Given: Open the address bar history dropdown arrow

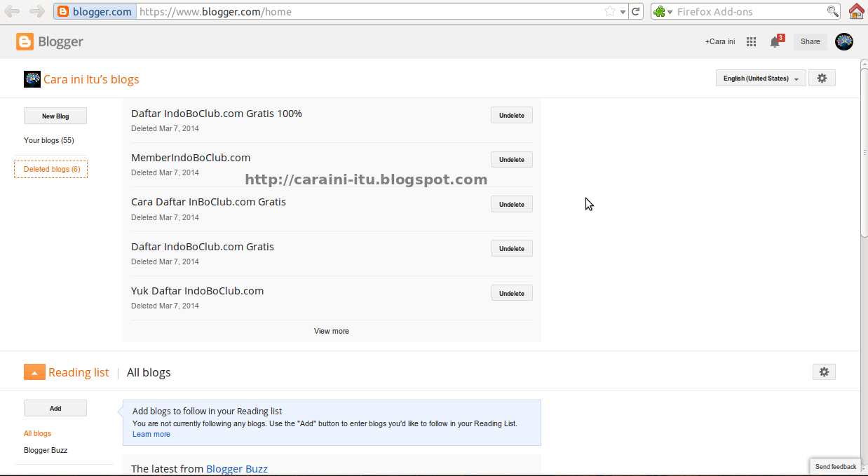Looking at the screenshot, I should click(623, 12).
